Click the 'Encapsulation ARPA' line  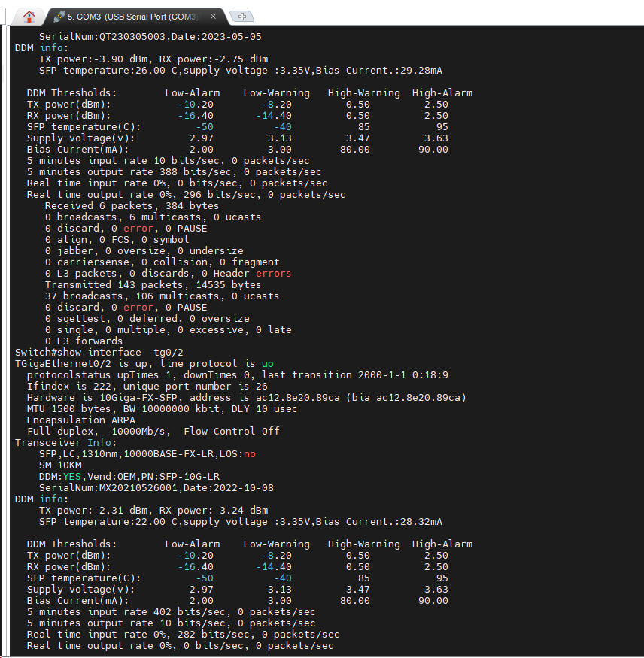coord(81,420)
